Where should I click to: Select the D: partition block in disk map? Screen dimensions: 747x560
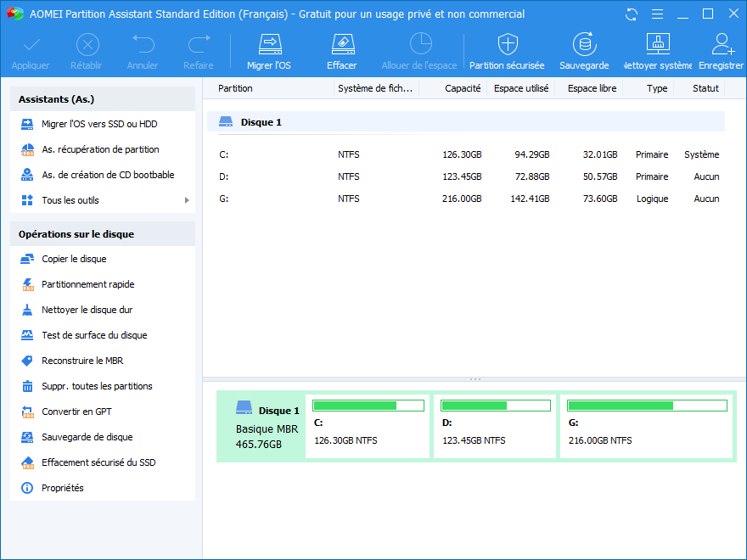coord(495,427)
